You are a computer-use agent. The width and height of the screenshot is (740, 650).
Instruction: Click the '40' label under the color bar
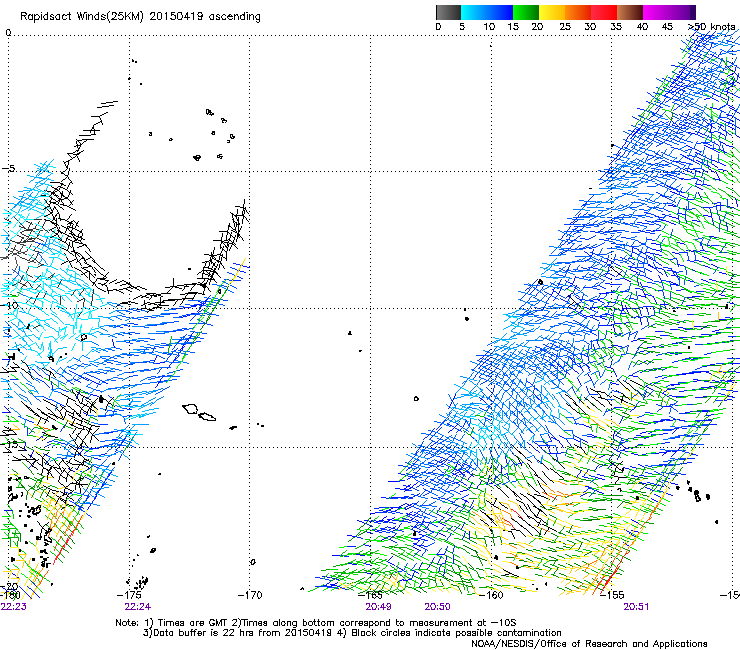(642, 27)
